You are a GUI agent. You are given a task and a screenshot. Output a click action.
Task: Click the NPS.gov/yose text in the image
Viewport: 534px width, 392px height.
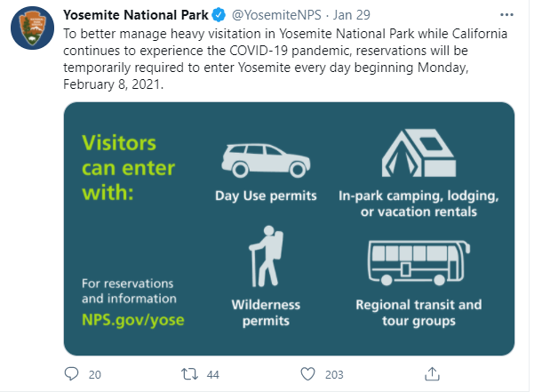pos(132,320)
